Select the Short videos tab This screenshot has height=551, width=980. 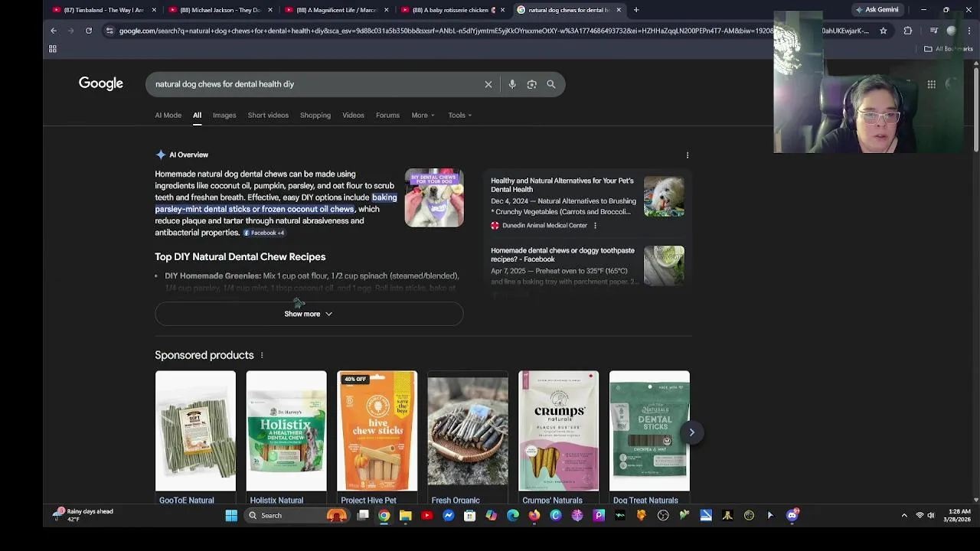click(268, 116)
